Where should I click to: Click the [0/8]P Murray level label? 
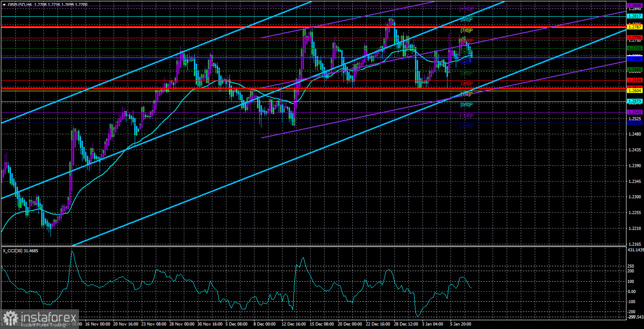tap(466, 105)
